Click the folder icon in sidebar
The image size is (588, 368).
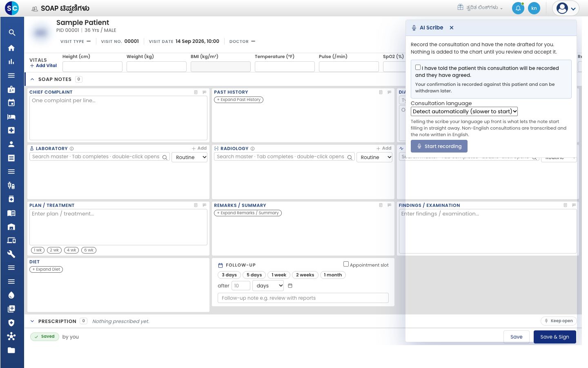pyautogui.click(x=11, y=350)
